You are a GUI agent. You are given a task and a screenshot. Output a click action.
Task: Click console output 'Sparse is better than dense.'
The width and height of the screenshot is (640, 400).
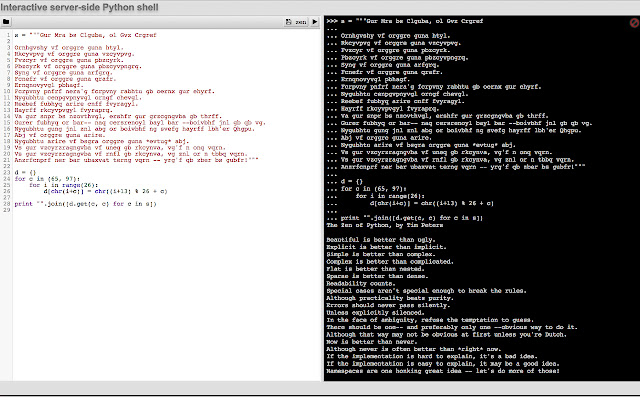377,277
